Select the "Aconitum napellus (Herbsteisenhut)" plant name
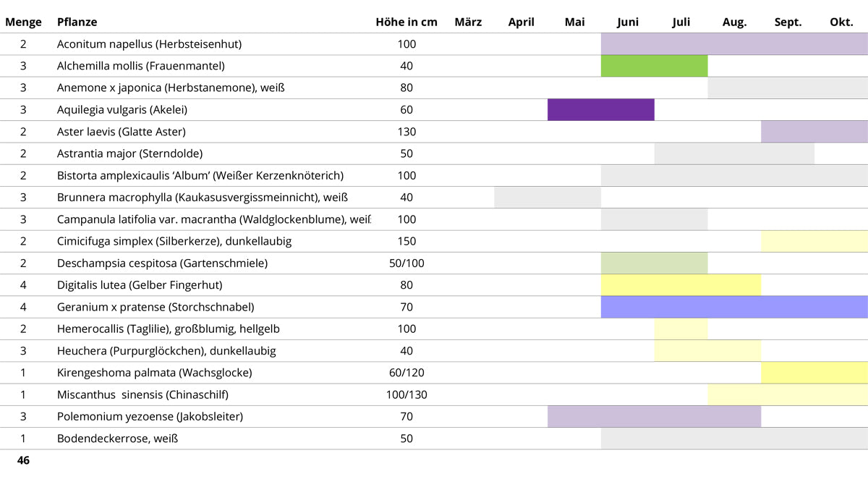 click(x=149, y=44)
